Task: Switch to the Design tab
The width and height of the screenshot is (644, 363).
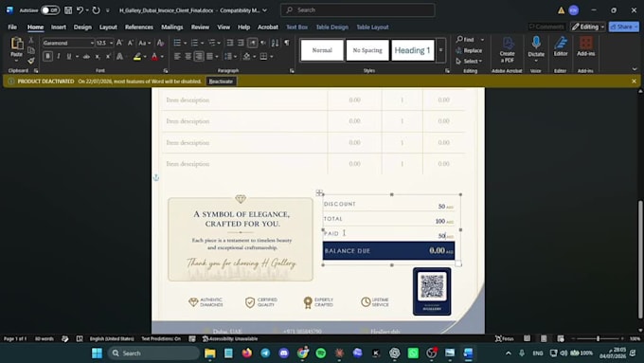Action: click(82, 27)
